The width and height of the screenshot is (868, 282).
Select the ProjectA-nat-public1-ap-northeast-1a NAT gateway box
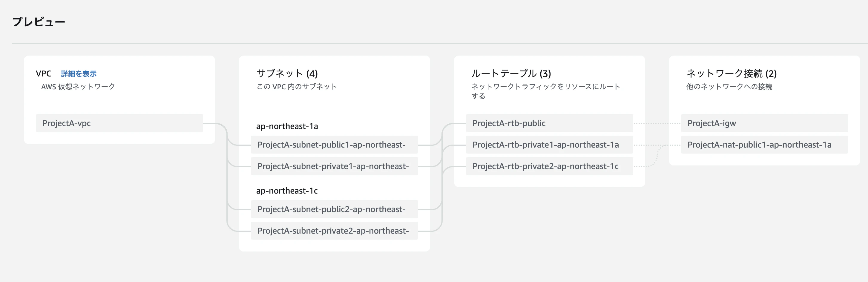(764, 145)
